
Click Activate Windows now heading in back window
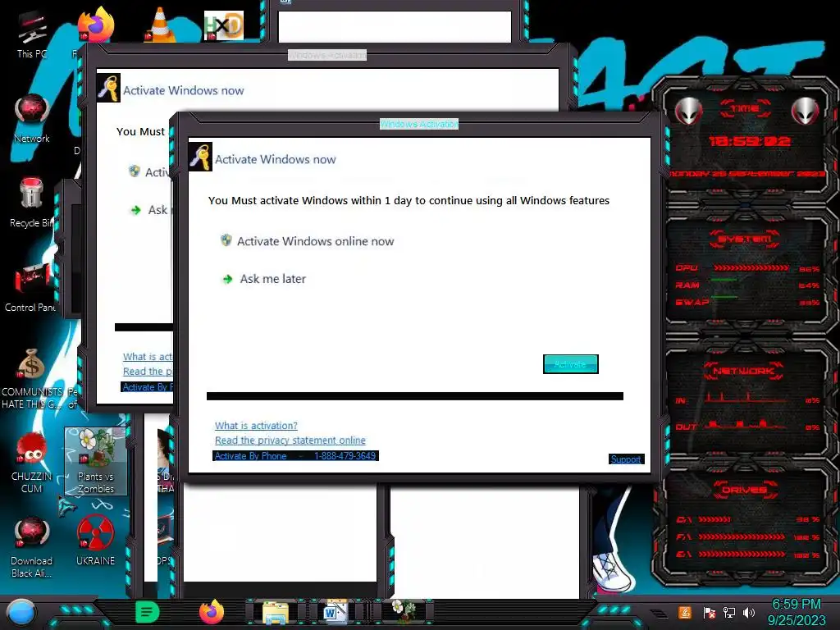(183, 90)
